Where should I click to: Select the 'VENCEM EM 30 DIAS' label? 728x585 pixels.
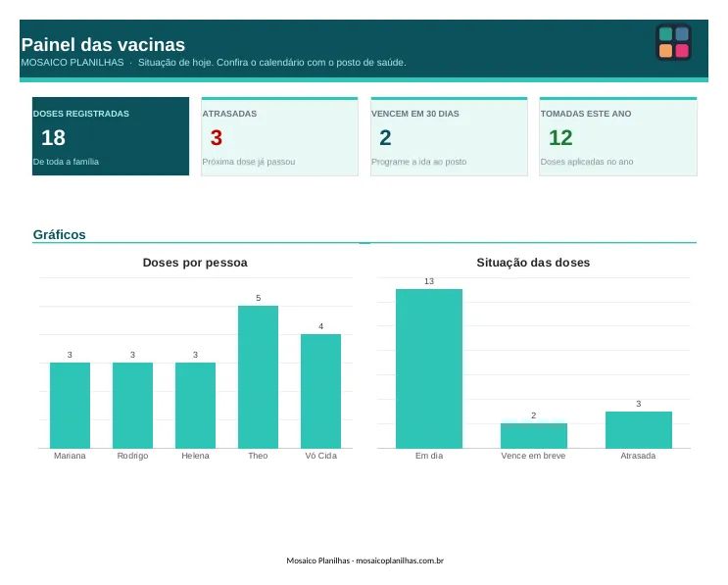[x=415, y=114]
